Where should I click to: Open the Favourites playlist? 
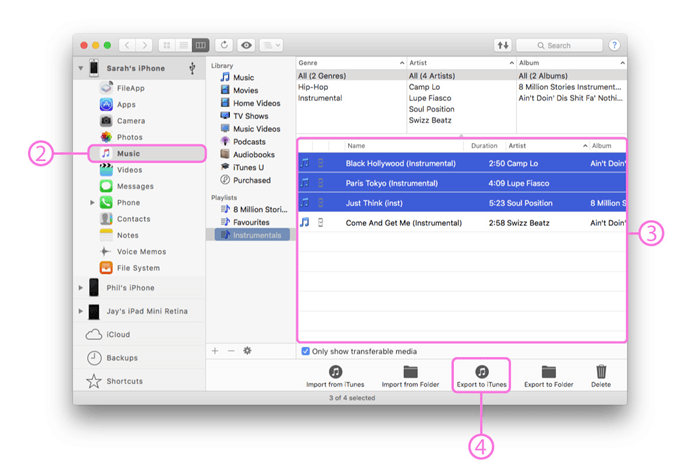coord(245,222)
